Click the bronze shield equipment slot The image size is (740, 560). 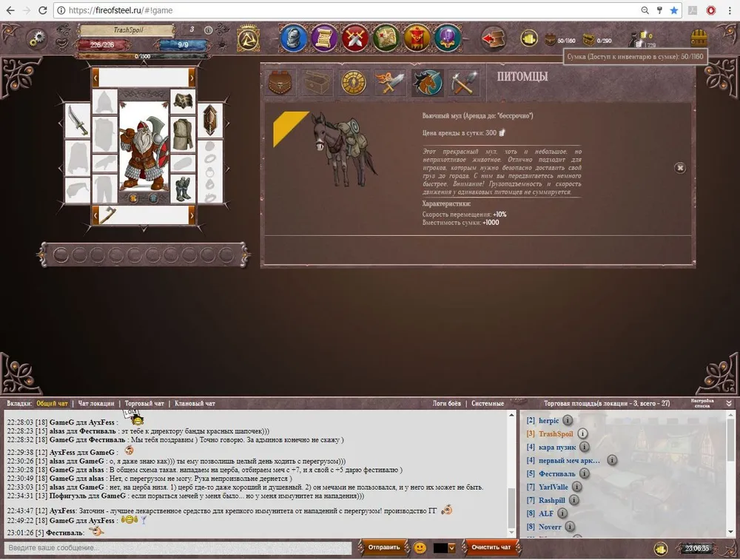click(210, 121)
